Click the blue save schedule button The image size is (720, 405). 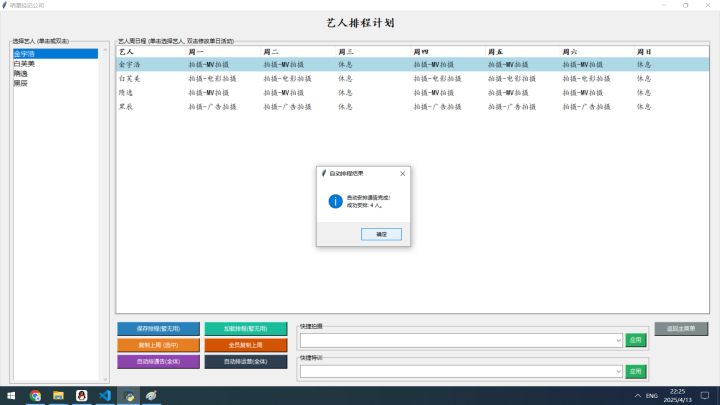(158, 329)
